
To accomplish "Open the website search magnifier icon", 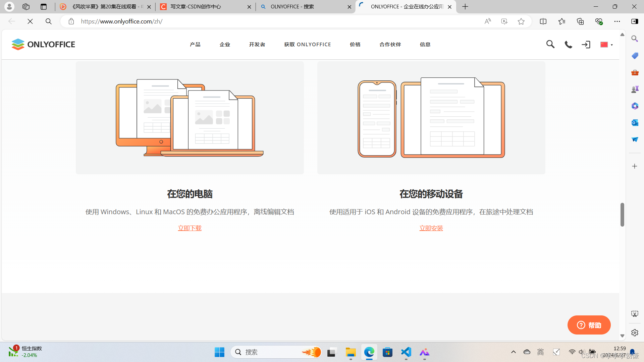I will pos(550,44).
